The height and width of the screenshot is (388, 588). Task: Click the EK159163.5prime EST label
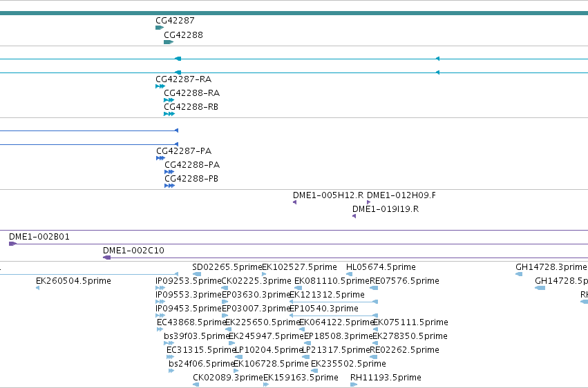coord(301,378)
